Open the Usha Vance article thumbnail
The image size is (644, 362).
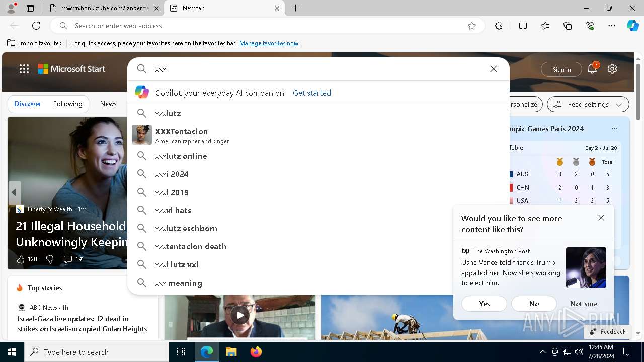(586, 267)
